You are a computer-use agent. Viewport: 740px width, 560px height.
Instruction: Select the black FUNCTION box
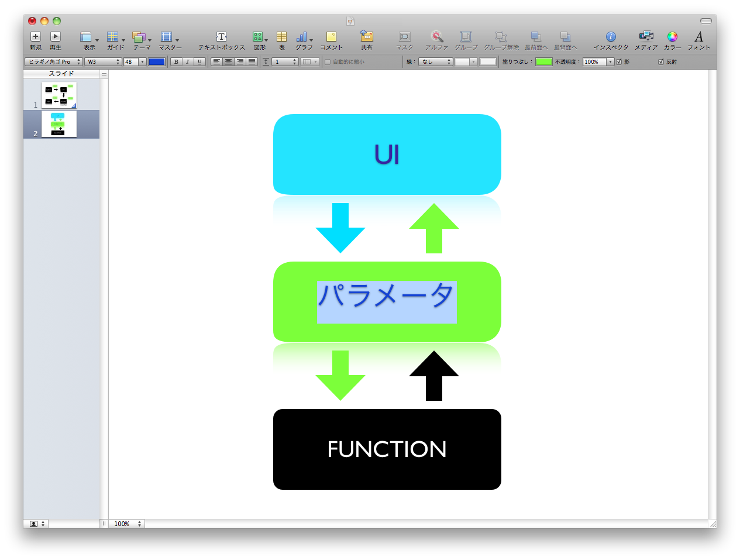tap(387, 449)
